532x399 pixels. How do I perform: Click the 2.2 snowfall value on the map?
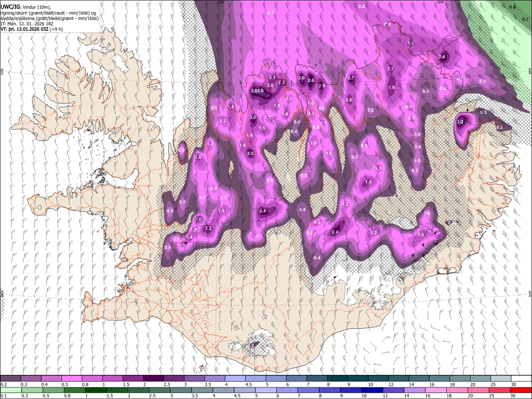[x=208, y=229]
